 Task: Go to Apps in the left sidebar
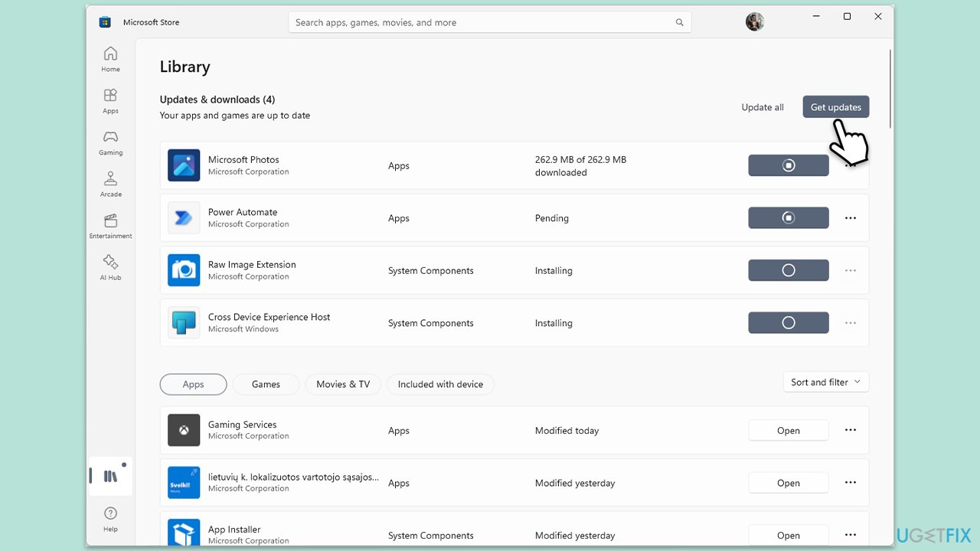110,100
